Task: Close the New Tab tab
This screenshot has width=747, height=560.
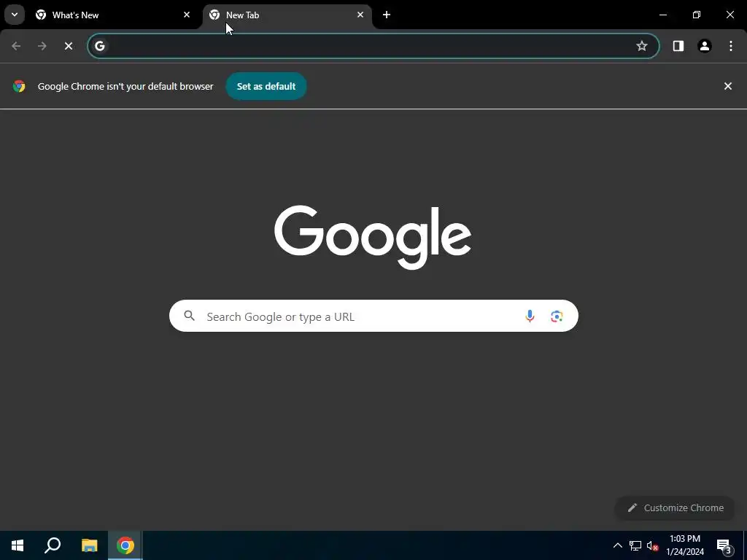Action: click(x=360, y=15)
